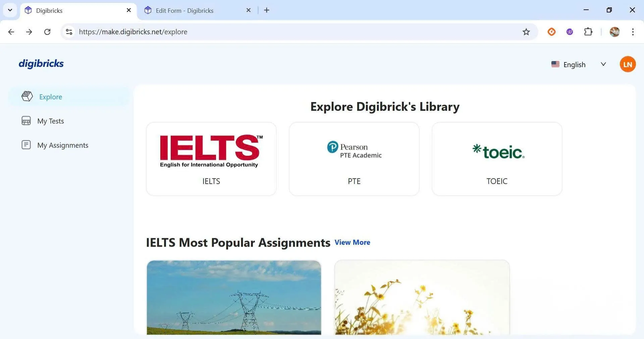Reload the current page

pos(47,32)
